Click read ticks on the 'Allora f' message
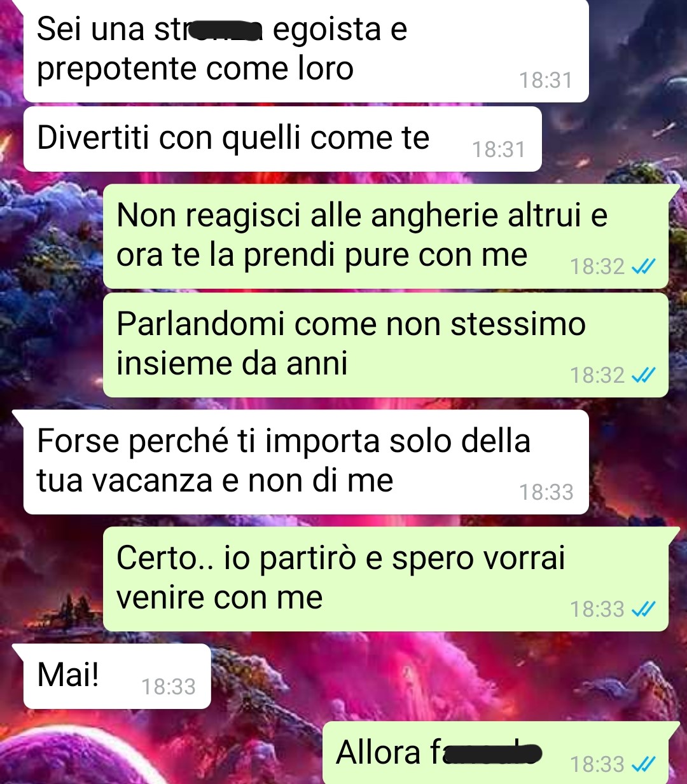This screenshot has width=687, height=784. (643, 764)
